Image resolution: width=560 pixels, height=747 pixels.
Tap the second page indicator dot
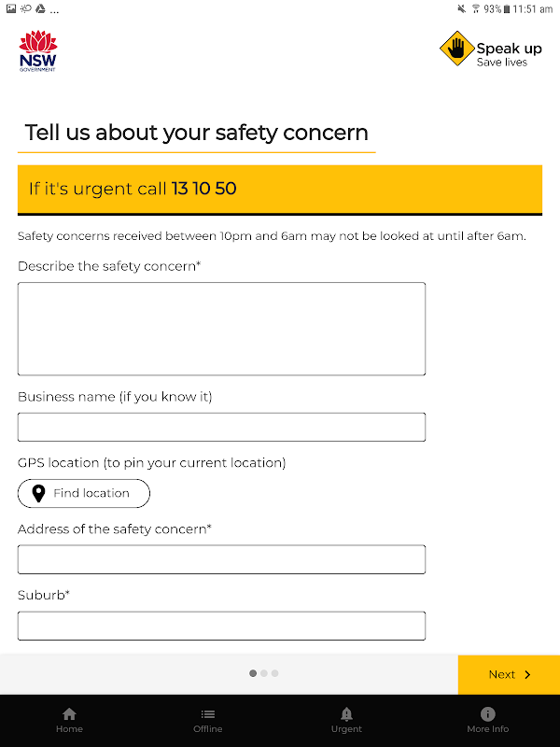click(x=264, y=673)
